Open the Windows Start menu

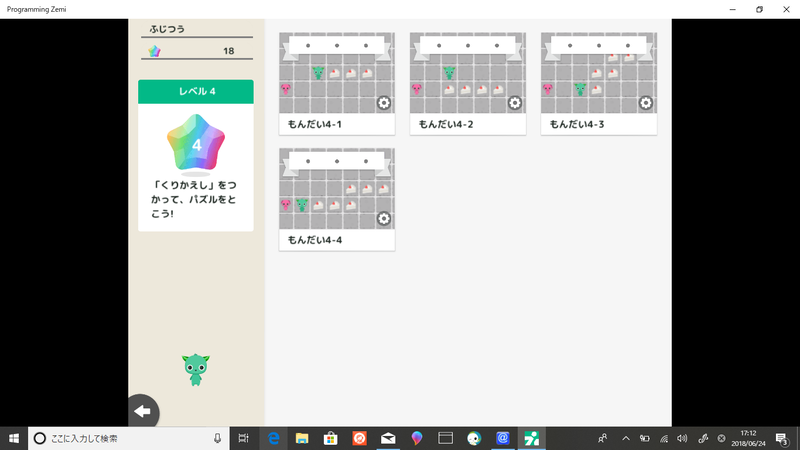[x=14, y=438]
